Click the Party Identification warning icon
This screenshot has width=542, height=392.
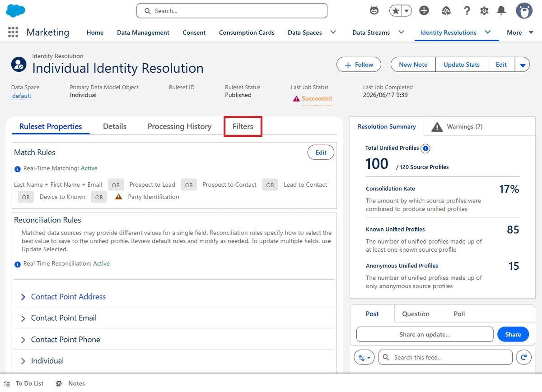[118, 197]
